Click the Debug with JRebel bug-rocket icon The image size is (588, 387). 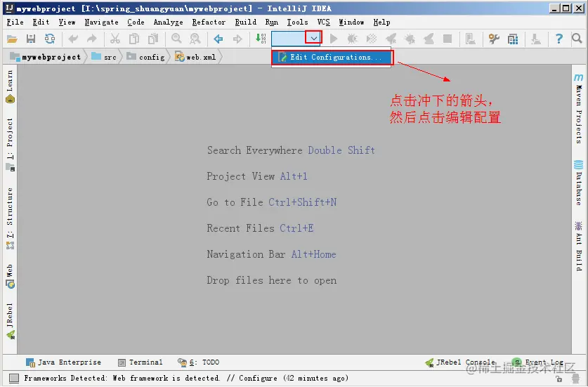tap(410, 39)
